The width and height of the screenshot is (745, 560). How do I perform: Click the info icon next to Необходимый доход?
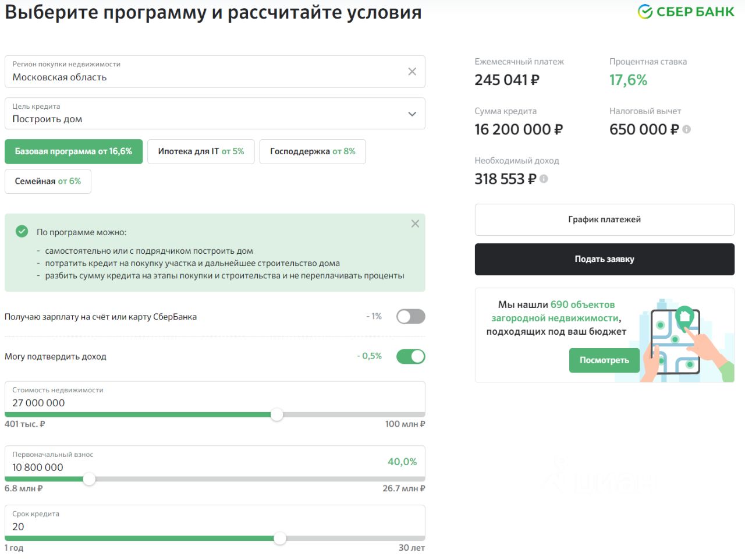pyautogui.click(x=544, y=179)
